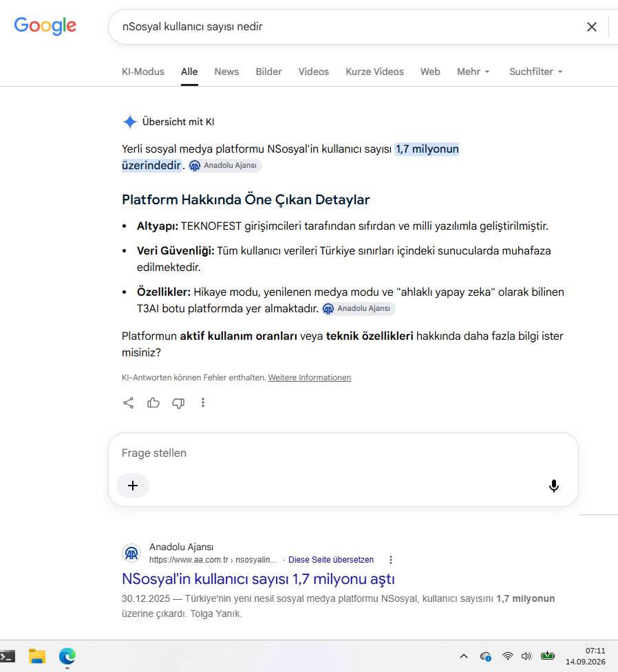Click Diese Seite übersetzen link

(x=330, y=560)
